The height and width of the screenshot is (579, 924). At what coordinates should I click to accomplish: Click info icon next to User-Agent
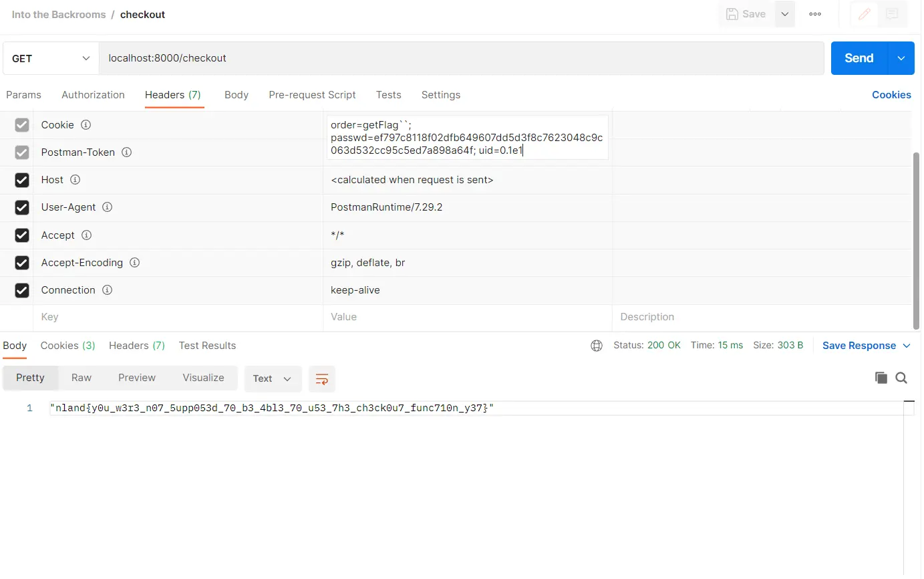pyautogui.click(x=107, y=207)
